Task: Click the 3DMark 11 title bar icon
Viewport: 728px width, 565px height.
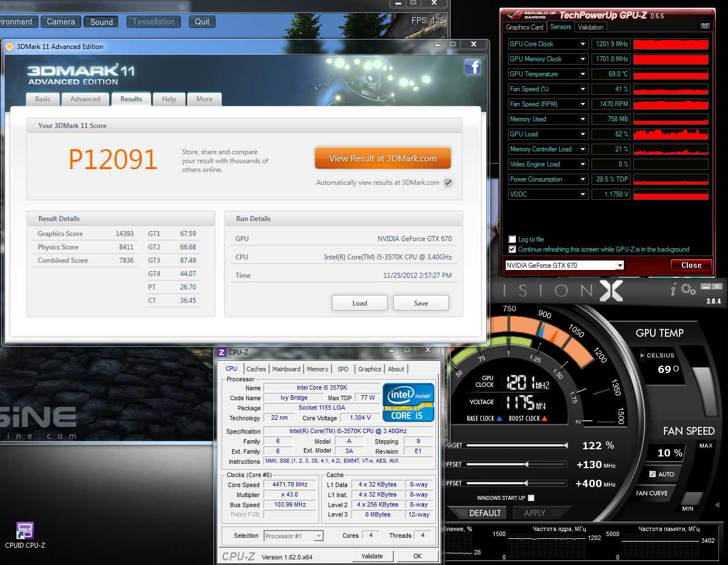Action: 9,47
